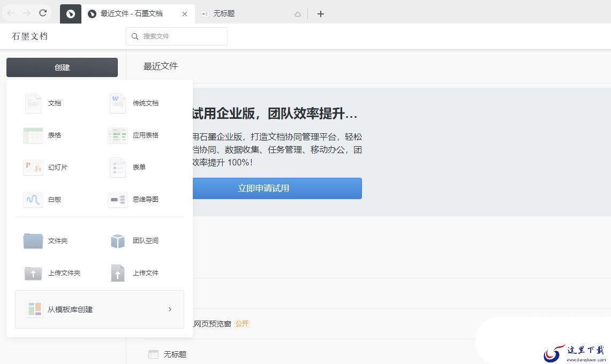Create a new 文档 document

click(x=43, y=103)
